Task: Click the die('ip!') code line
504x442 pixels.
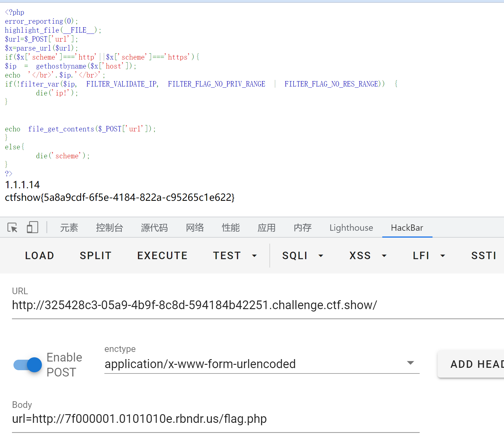Action: 57,93
